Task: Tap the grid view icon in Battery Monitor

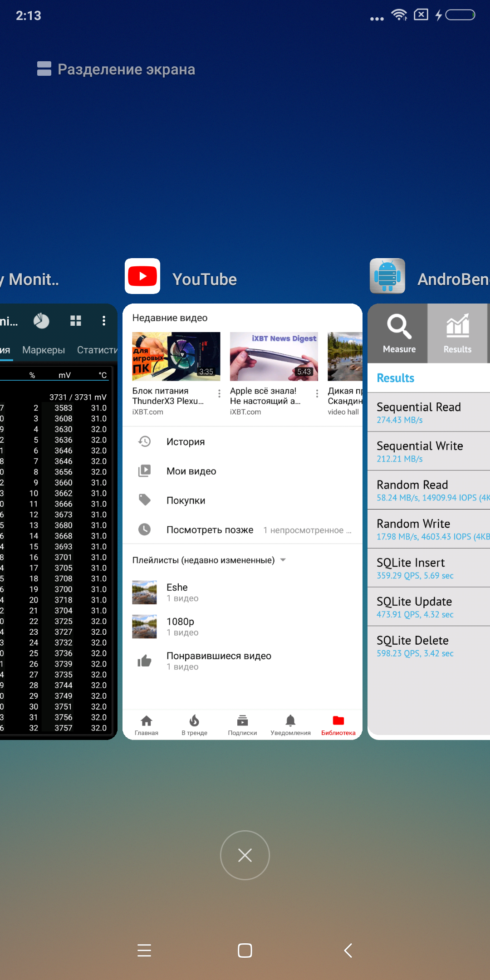Action: click(x=76, y=321)
